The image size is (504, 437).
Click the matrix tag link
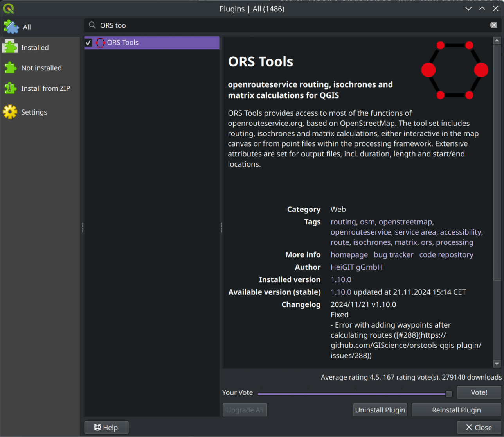click(x=406, y=242)
